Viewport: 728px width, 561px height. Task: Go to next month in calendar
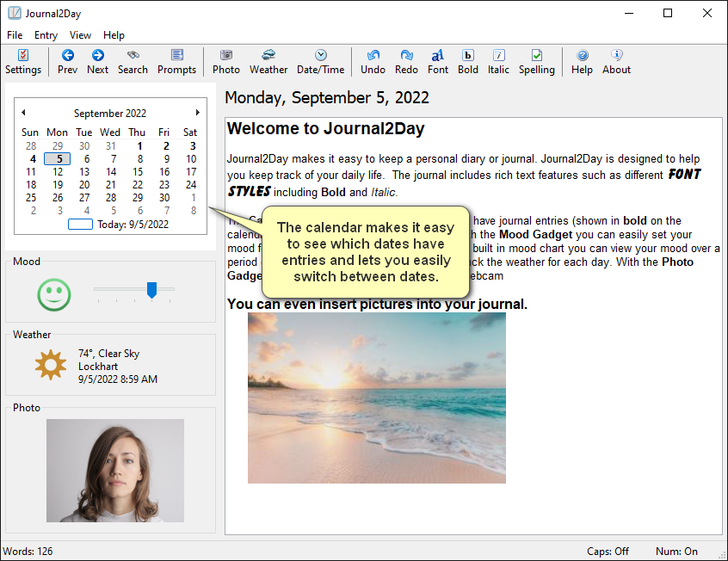pos(197,113)
